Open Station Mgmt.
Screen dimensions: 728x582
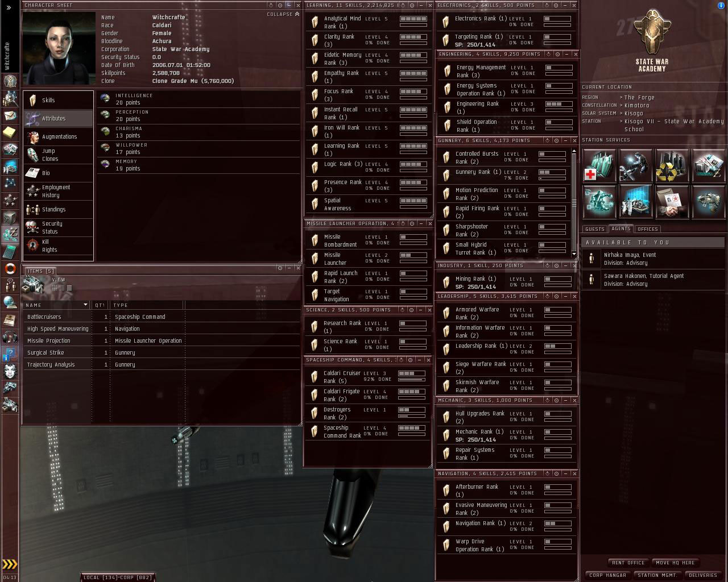pyautogui.click(x=657, y=575)
